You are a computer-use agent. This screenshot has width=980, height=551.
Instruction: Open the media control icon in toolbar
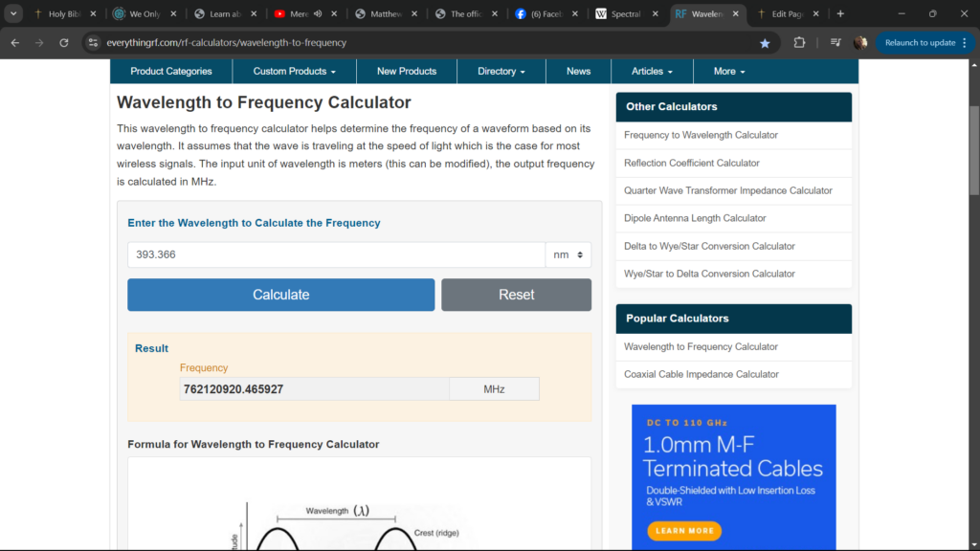tap(835, 43)
